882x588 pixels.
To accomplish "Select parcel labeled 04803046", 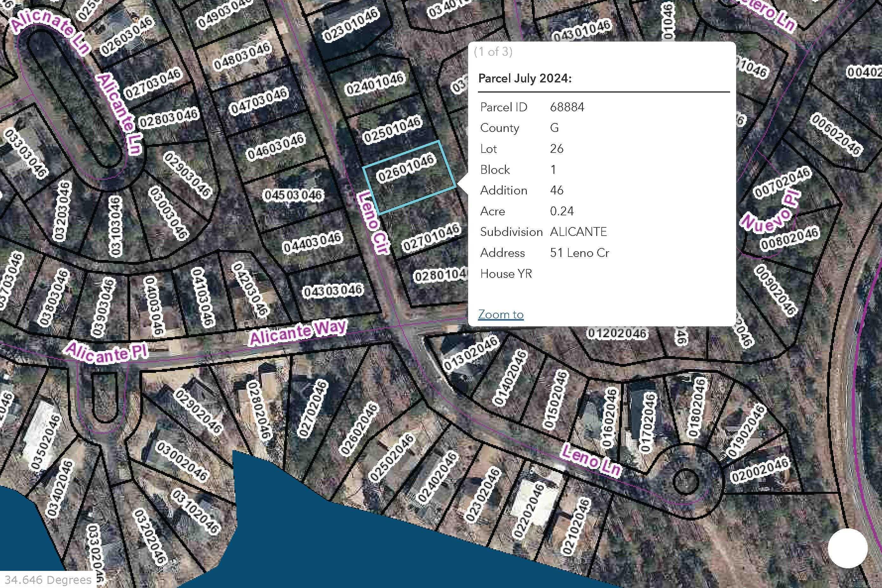I will 243,56.
